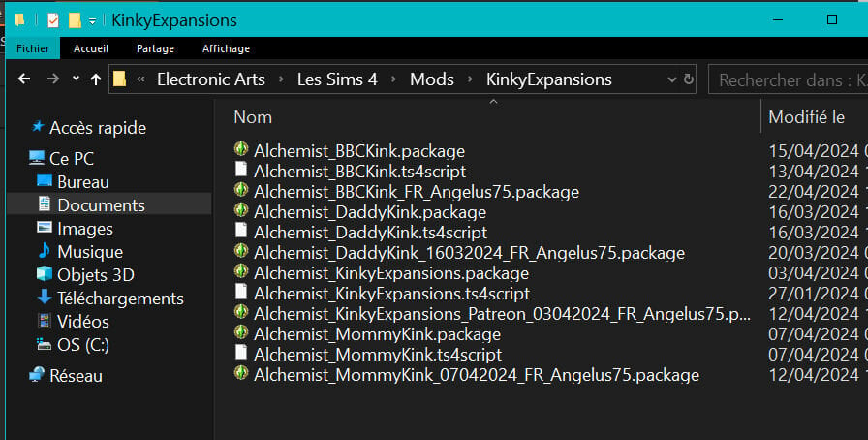Click the folder system icon in title bar
Screen dimensions: 868x440
[20, 20]
